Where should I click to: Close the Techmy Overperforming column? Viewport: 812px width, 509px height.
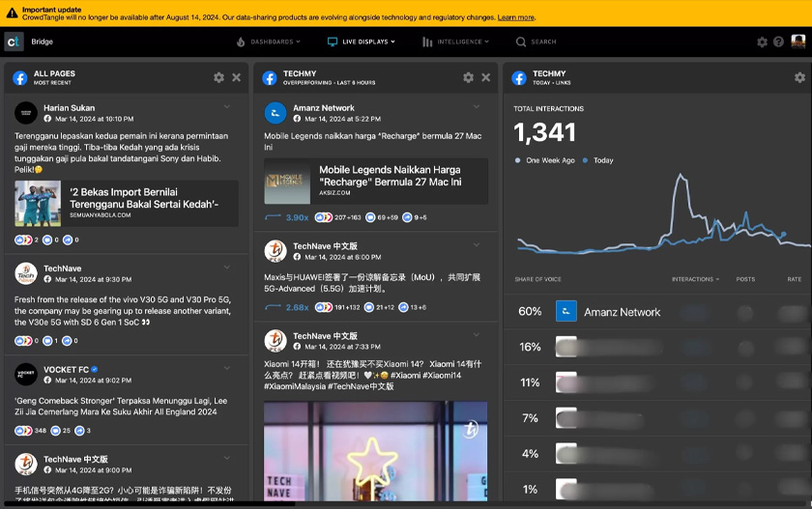(x=487, y=77)
